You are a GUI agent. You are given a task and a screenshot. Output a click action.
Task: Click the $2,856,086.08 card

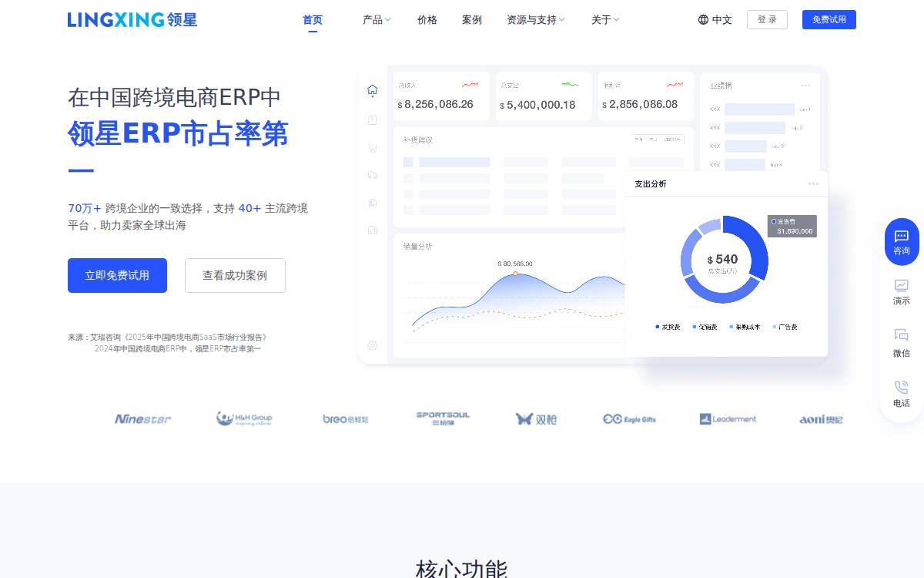tap(645, 96)
